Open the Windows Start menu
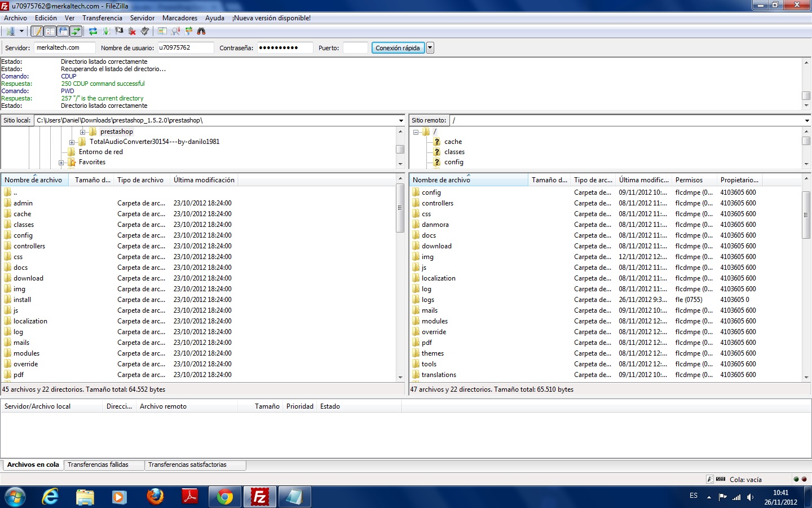This screenshot has height=508, width=812. pos(15,497)
